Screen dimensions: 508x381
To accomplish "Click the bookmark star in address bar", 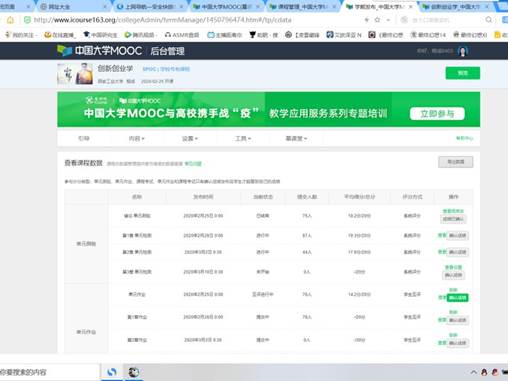I will [377, 20].
